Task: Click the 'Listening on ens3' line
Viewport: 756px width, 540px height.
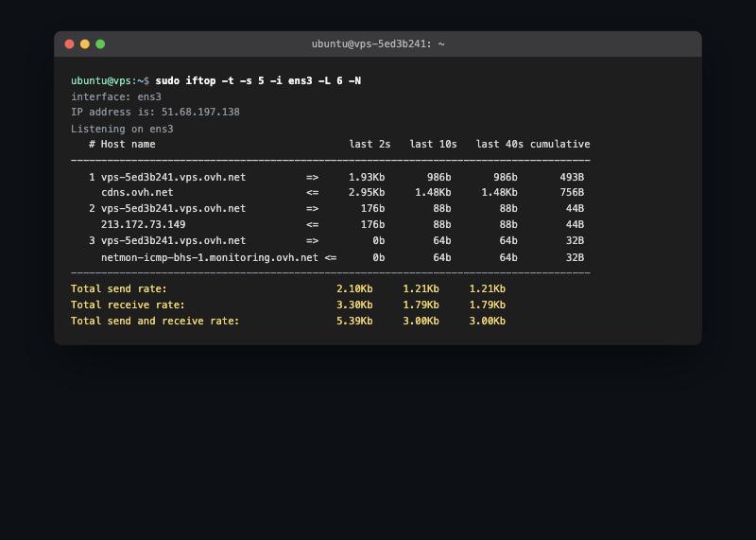Action: (x=122, y=129)
